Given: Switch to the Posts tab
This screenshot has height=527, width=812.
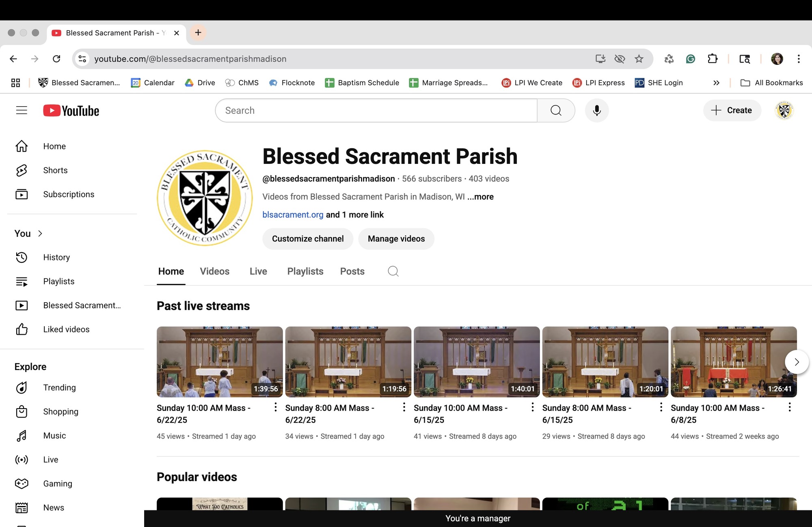Looking at the screenshot, I should (352, 271).
